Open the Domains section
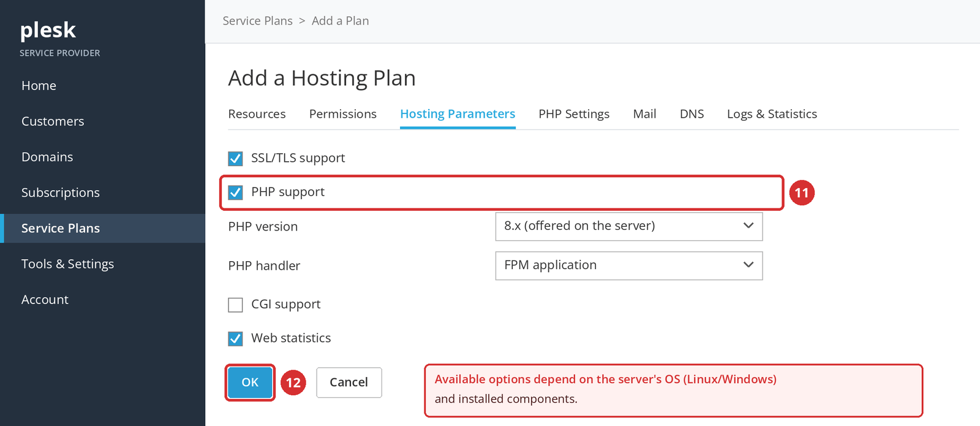The width and height of the screenshot is (980, 426). [x=47, y=157]
